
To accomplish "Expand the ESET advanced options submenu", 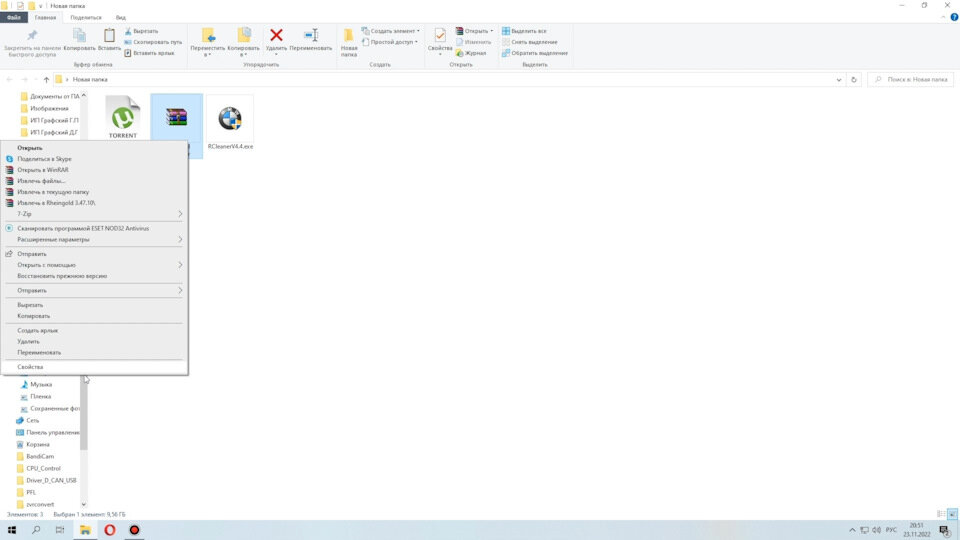I will tap(94, 239).
